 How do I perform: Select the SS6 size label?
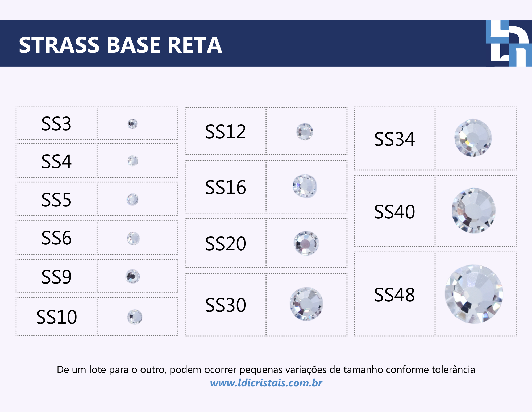tap(56, 238)
